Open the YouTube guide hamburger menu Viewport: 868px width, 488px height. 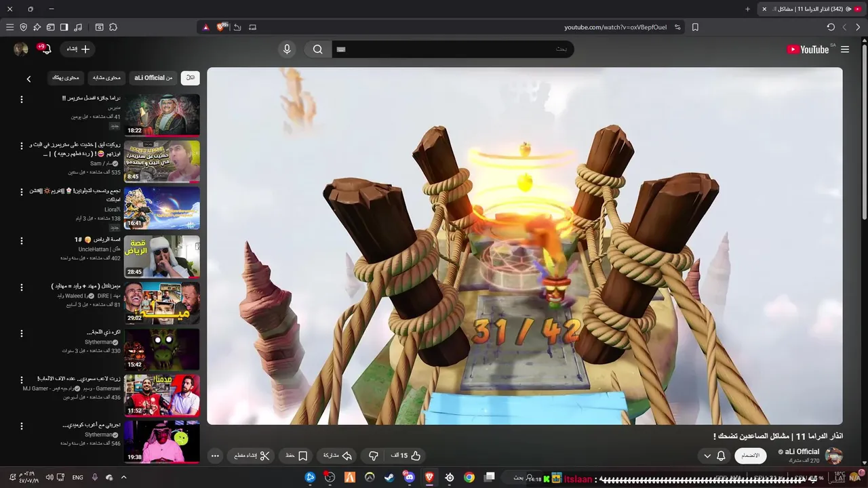[845, 49]
